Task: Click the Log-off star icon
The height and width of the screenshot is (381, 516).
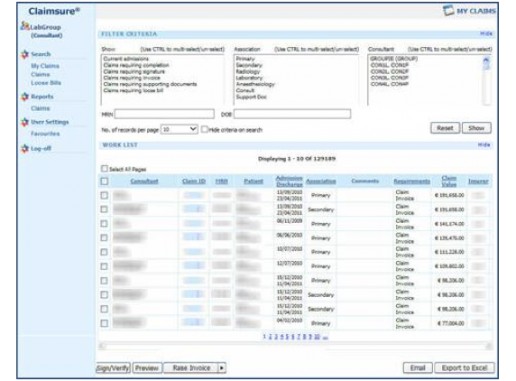Action: click(x=25, y=148)
